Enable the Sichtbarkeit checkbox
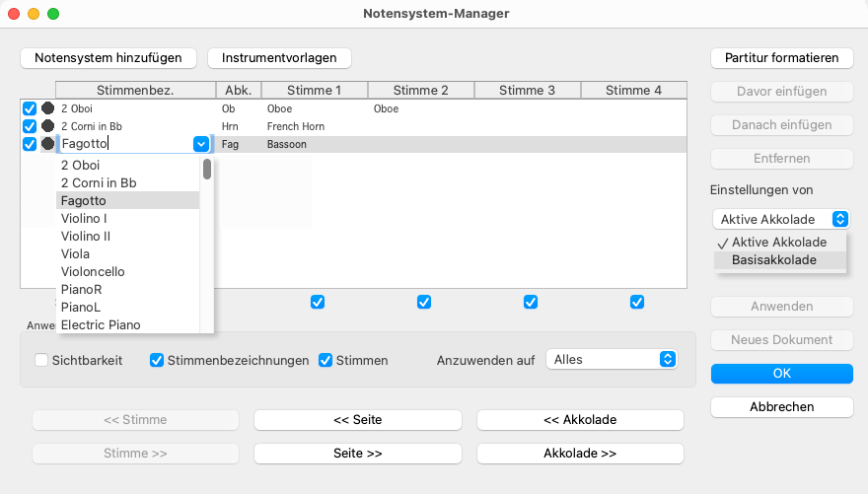This screenshot has width=868, height=494. [41, 360]
